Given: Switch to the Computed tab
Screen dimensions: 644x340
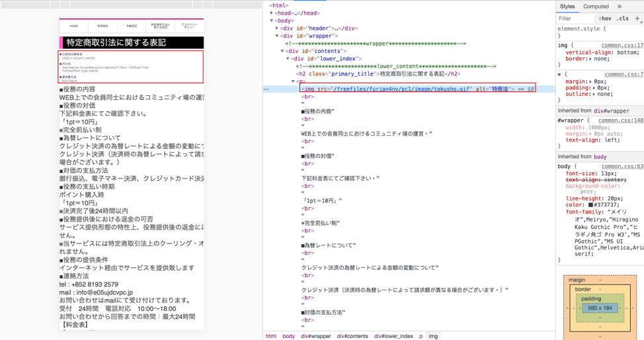Looking at the screenshot, I should tap(596, 7).
